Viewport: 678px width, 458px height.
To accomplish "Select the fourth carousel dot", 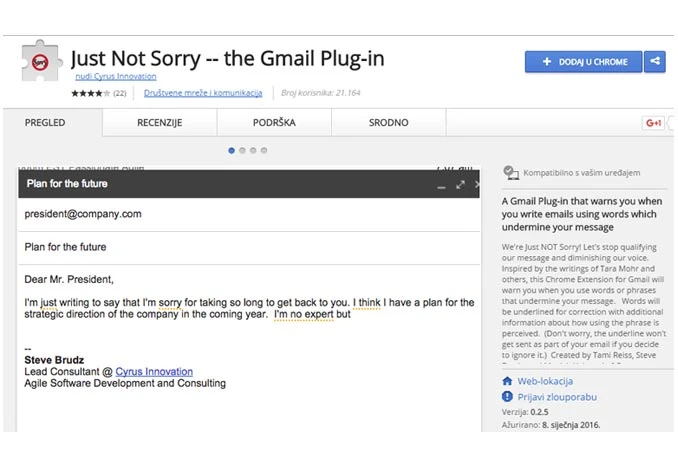I will (264, 151).
